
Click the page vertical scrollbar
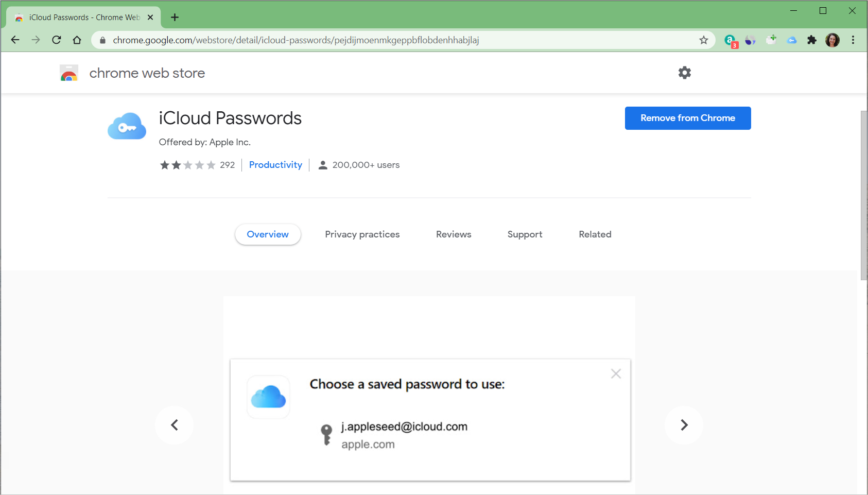click(863, 196)
